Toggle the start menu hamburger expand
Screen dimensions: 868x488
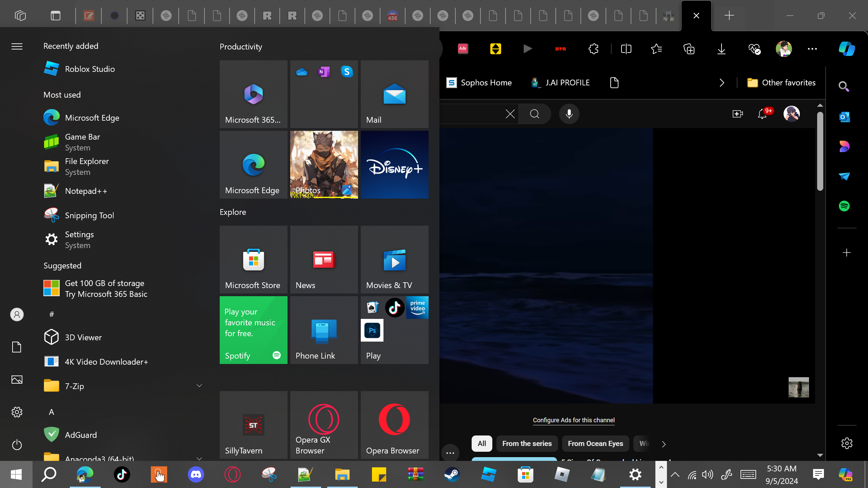point(17,46)
